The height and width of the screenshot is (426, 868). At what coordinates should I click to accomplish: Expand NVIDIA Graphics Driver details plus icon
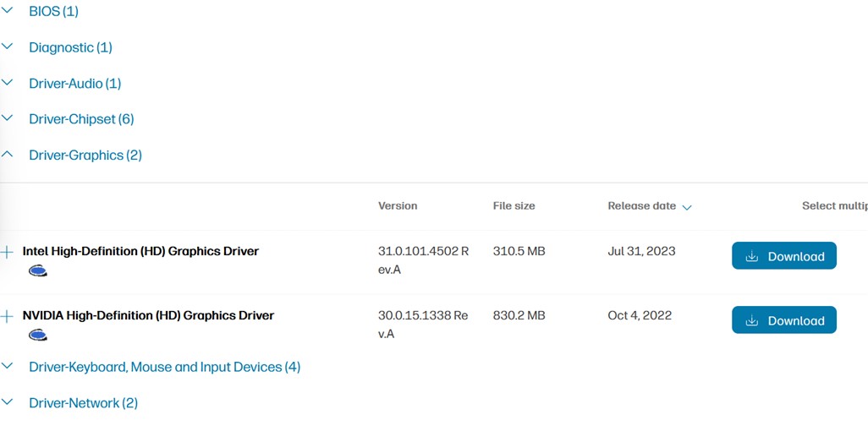click(x=7, y=316)
